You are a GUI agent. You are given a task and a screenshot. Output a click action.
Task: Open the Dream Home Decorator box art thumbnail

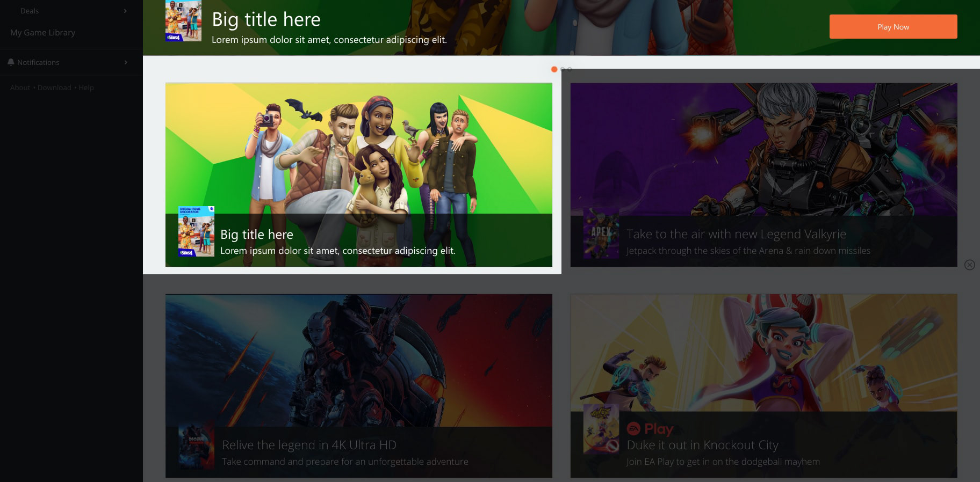click(196, 231)
